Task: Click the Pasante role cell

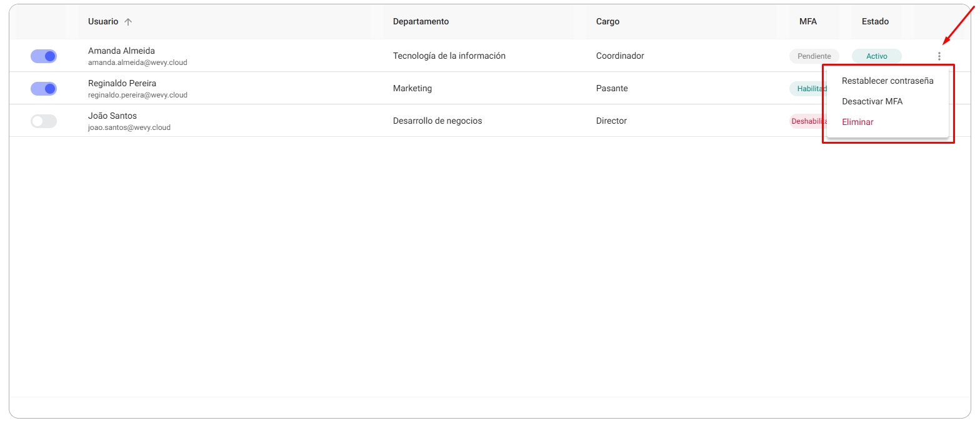Action: (x=612, y=89)
